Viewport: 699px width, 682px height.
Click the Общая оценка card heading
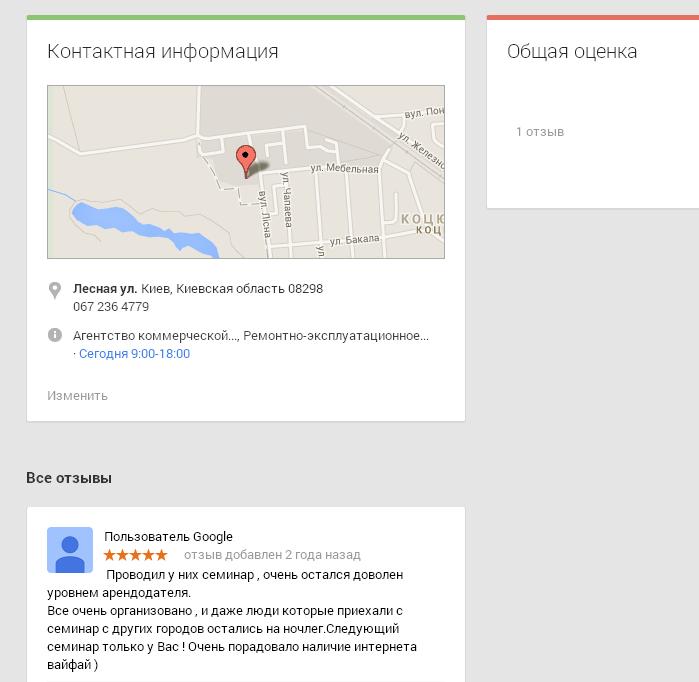[572, 52]
